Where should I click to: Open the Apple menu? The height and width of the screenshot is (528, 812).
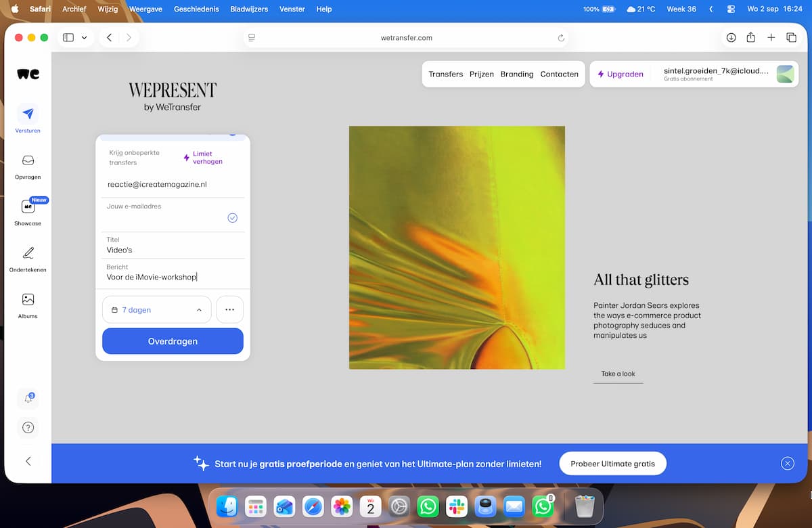tap(14, 9)
